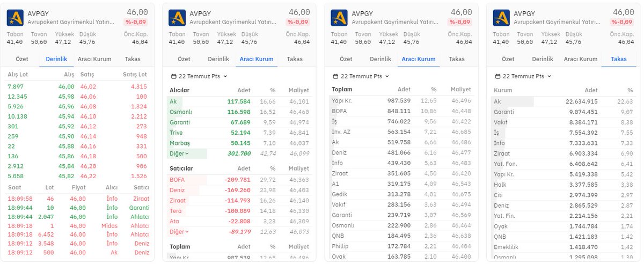Click the Alış Lot column header
644x264 pixels.
coord(18,75)
